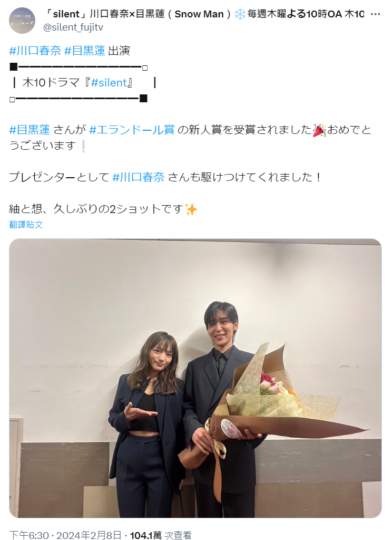Viewport: 392px width, 540px height.
Task: Click 翻譯貼文 to translate the post
Action: tap(26, 225)
